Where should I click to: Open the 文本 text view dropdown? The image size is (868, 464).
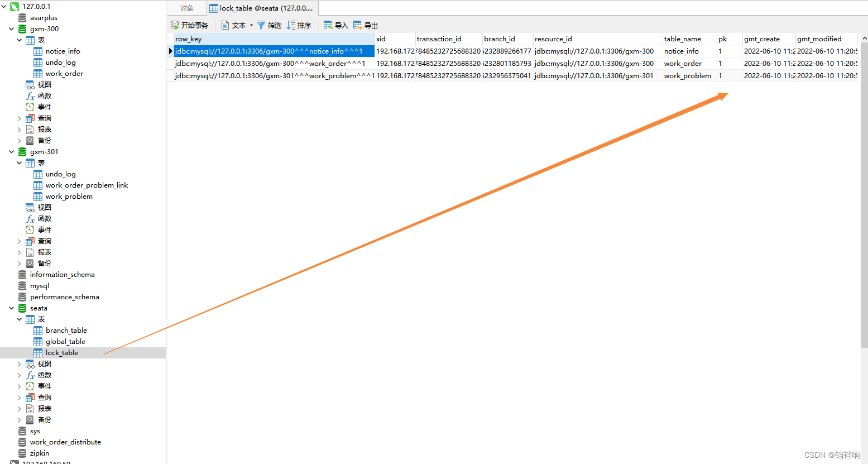pos(237,25)
